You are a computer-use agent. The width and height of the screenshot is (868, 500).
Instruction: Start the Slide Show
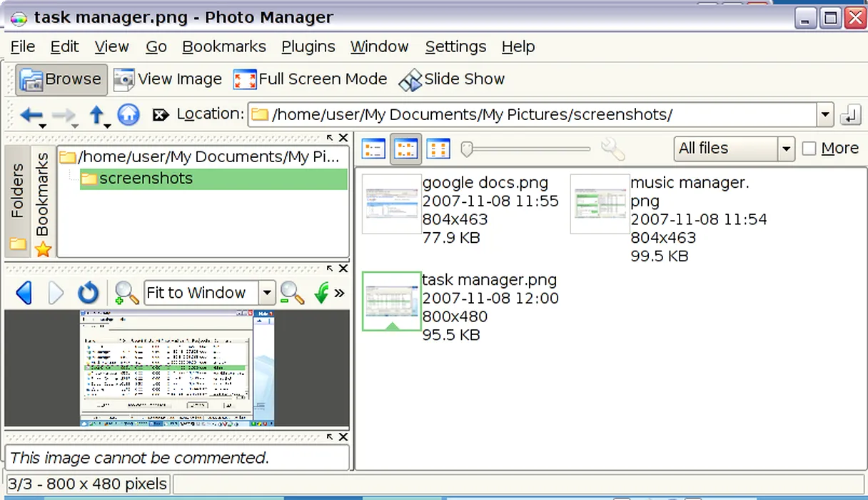(452, 79)
